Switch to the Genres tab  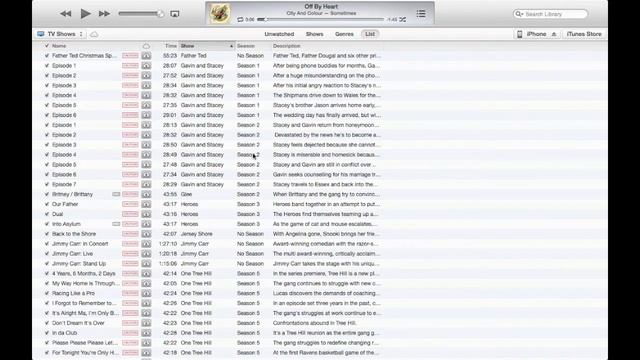coord(344,34)
